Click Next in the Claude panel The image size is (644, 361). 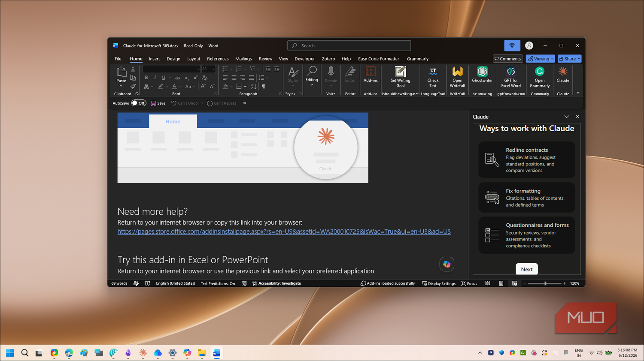527,269
